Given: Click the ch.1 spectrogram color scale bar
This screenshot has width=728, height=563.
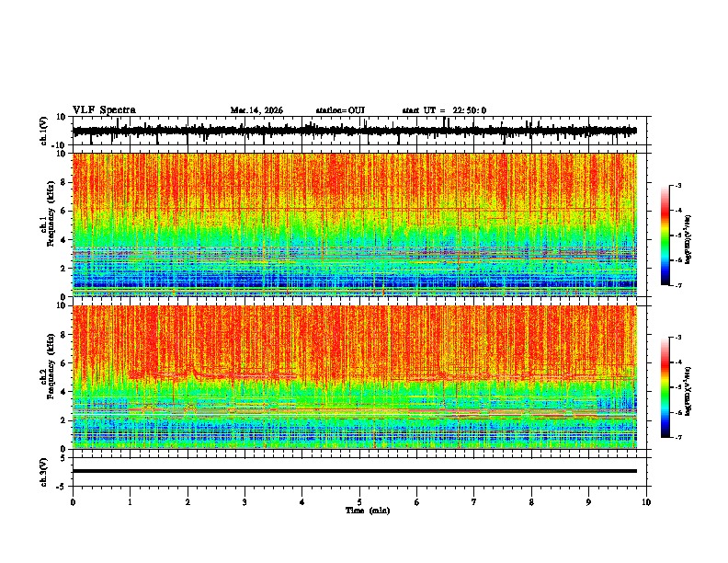Looking at the screenshot, I should (x=665, y=236).
